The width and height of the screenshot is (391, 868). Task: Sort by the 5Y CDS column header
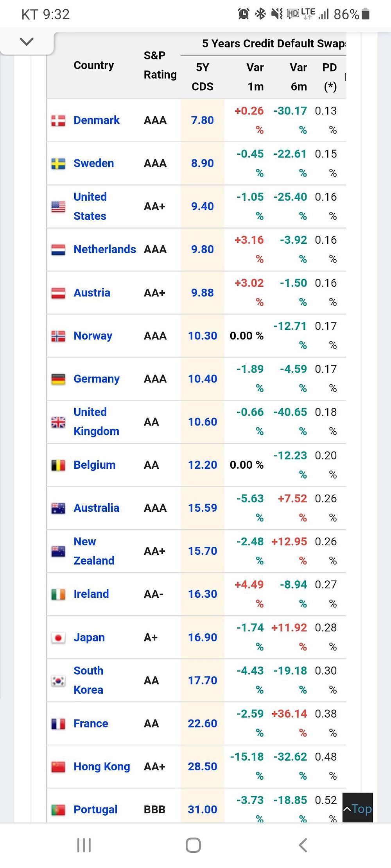click(x=202, y=77)
